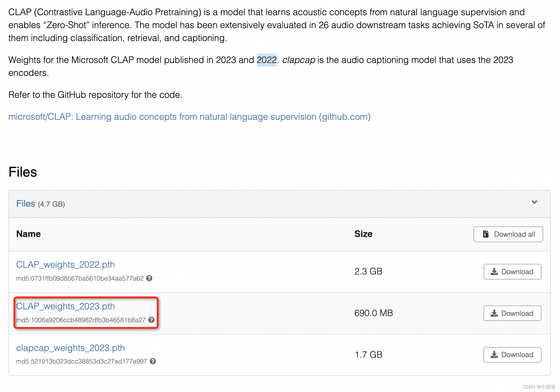Click the zip file icon in Download all
This screenshot has width=560, height=392.
click(x=486, y=234)
